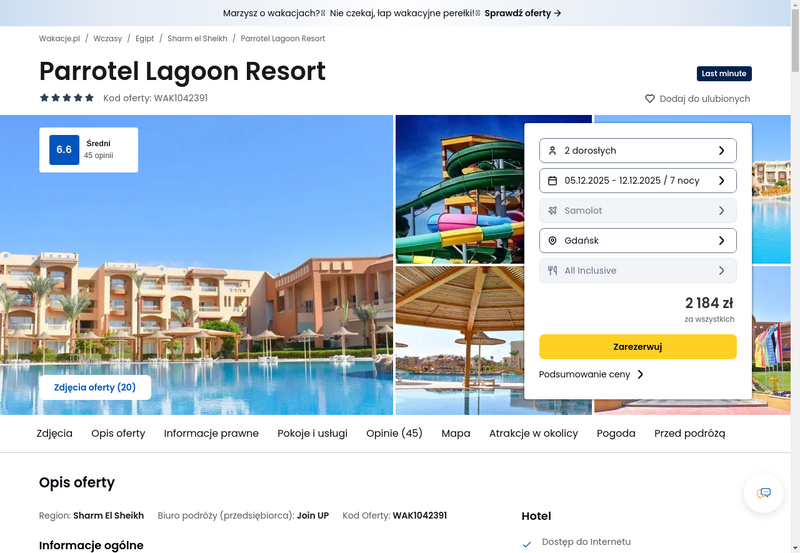Click the location pin icon beside Gdańsk
This screenshot has width=800, height=553.
click(x=552, y=241)
